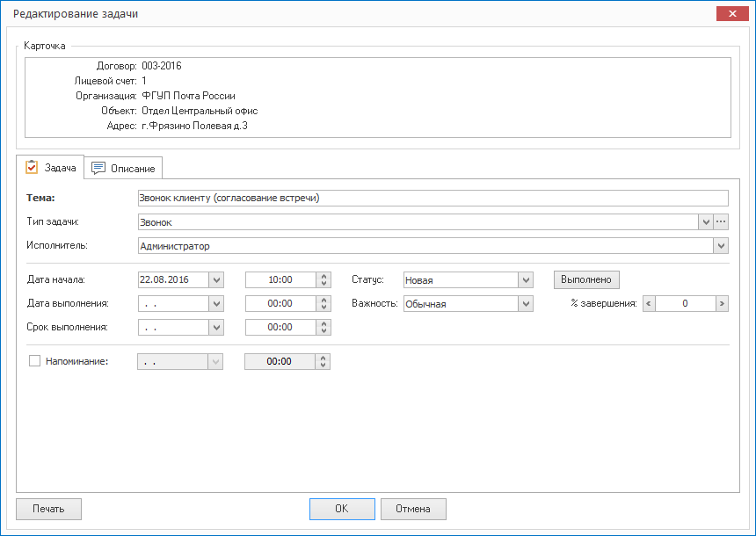Expand the Статус dropdown
This screenshot has height=536, width=756.
(x=526, y=280)
